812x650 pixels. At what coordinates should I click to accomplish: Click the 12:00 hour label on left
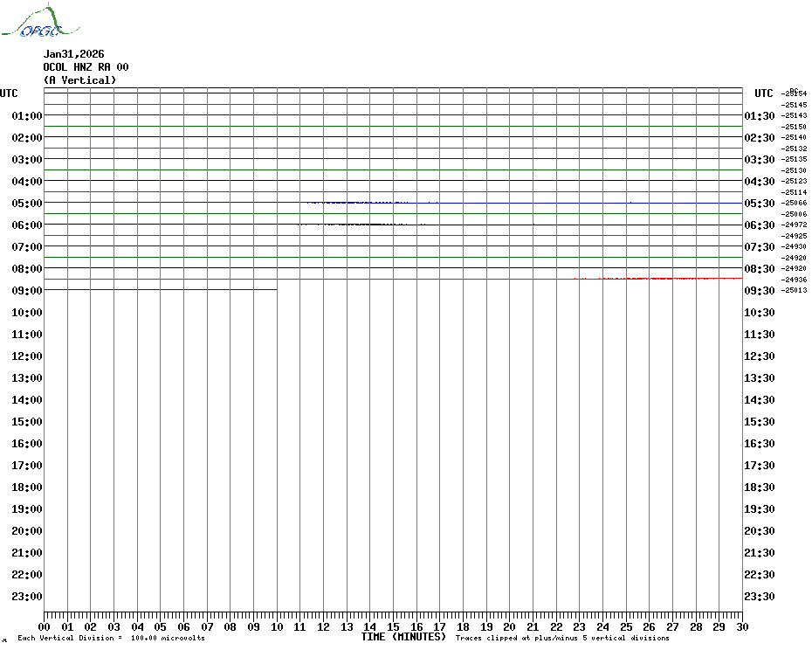[27, 356]
